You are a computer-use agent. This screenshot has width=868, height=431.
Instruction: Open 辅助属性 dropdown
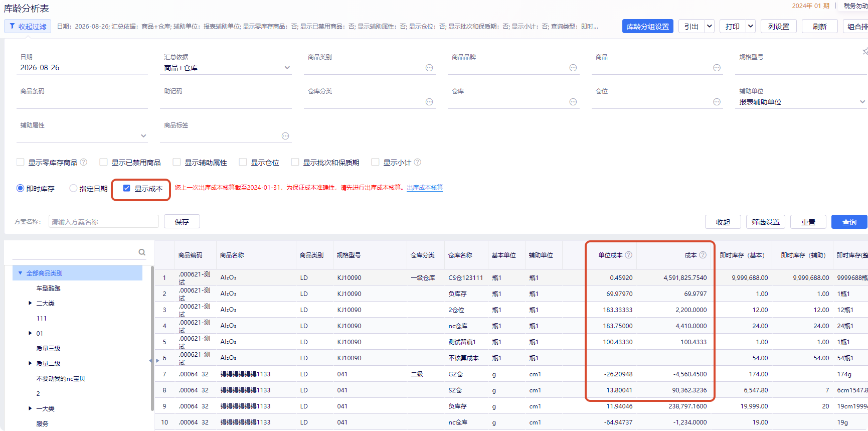[x=82, y=136]
